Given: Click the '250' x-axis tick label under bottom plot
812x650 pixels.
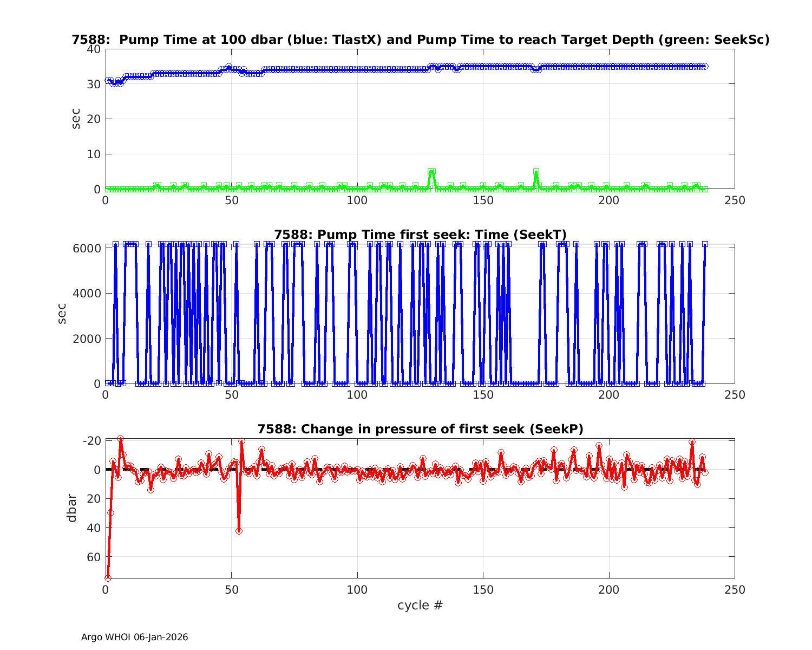Looking at the screenshot, I should 734,589.
